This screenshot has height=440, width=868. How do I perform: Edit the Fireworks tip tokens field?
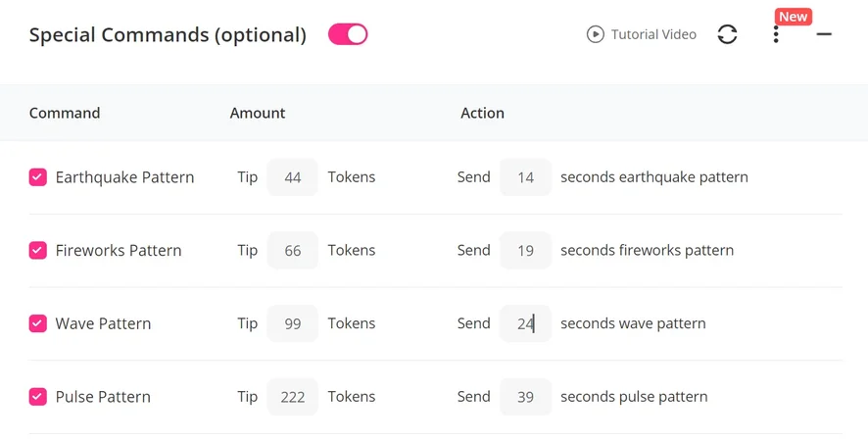point(292,250)
